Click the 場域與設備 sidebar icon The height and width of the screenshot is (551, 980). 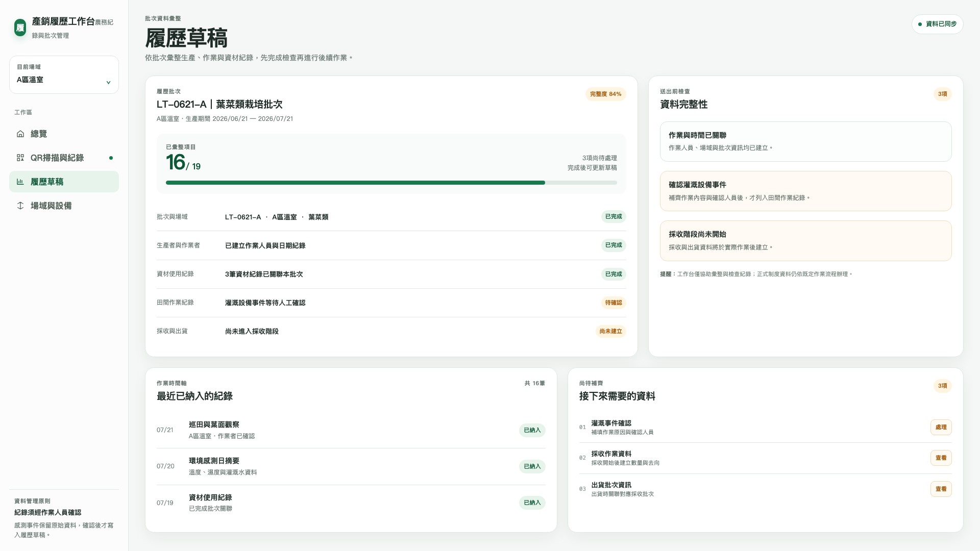(x=20, y=206)
